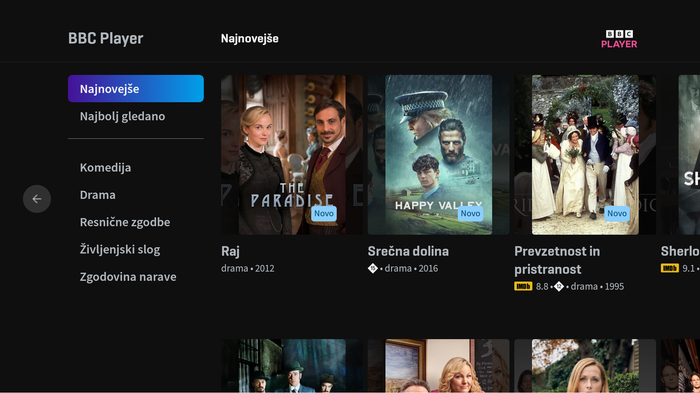Screen dimensions: 700x393
Task: Open The Paradise poster thumbnail
Action: (292, 155)
